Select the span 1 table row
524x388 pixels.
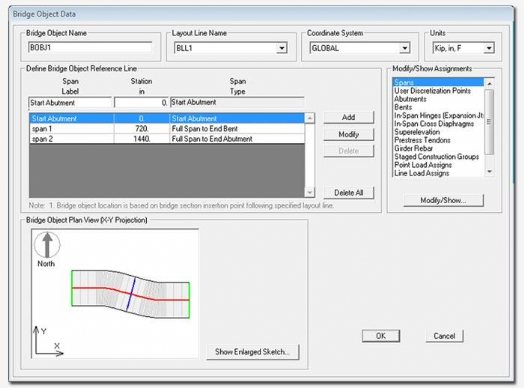tap(167, 129)
